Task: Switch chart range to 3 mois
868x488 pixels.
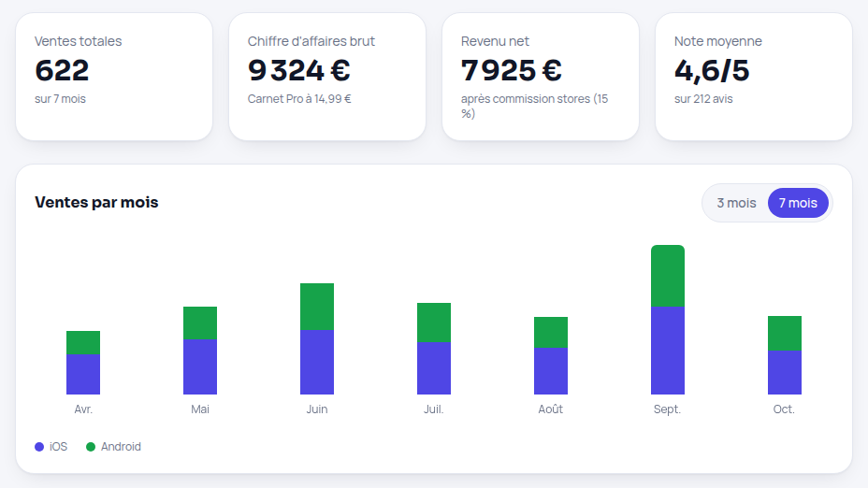Action: click(736, 203)
